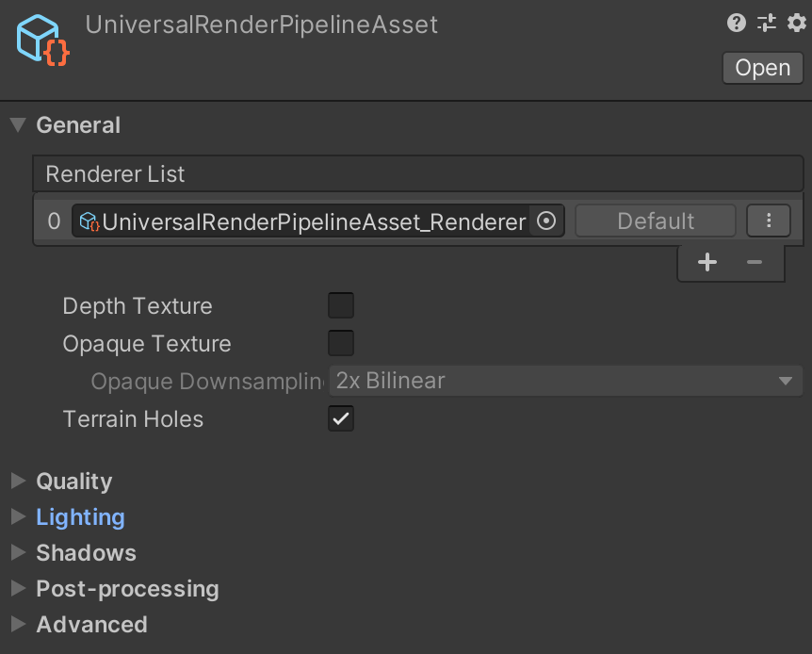Click the minus icon to remove a renderer
The height and width of the screenshot is (654, 812).
754,262
